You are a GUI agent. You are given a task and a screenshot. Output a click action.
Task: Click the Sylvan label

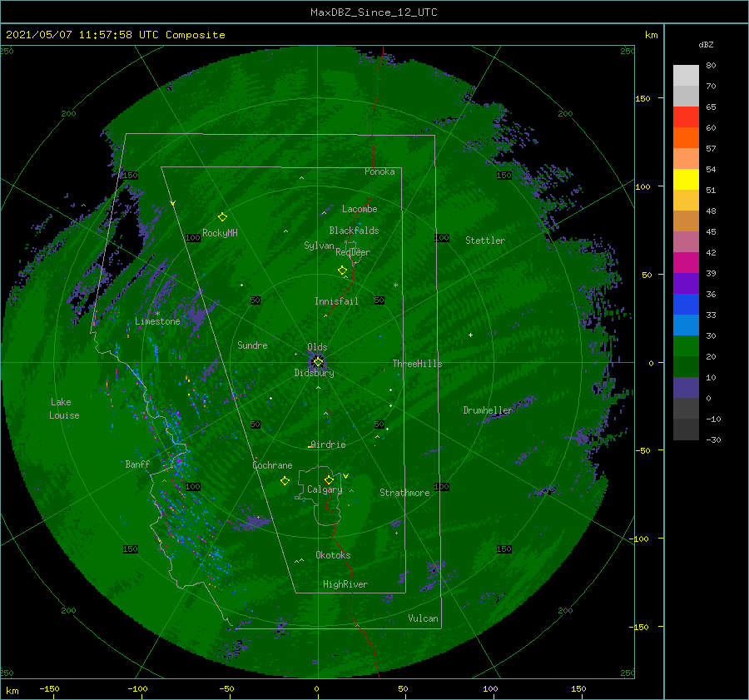(319, 246)
